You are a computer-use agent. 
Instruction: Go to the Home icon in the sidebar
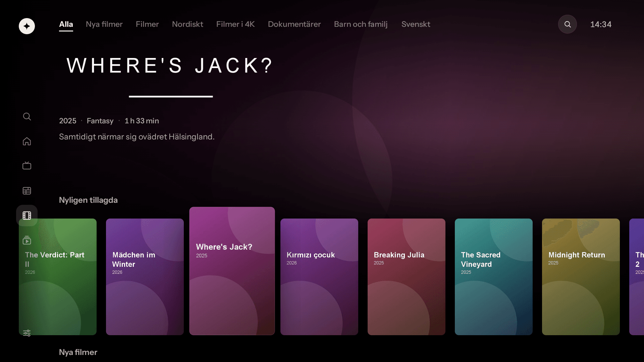[27, 141]
